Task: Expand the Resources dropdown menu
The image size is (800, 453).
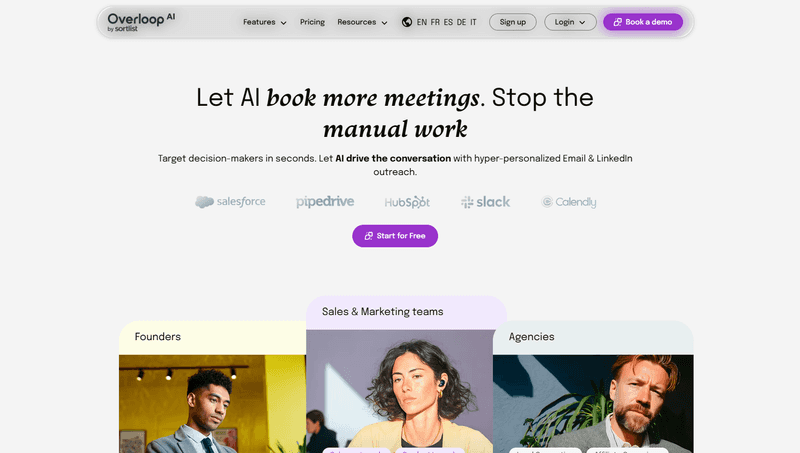Action: (x=362, y=22)
